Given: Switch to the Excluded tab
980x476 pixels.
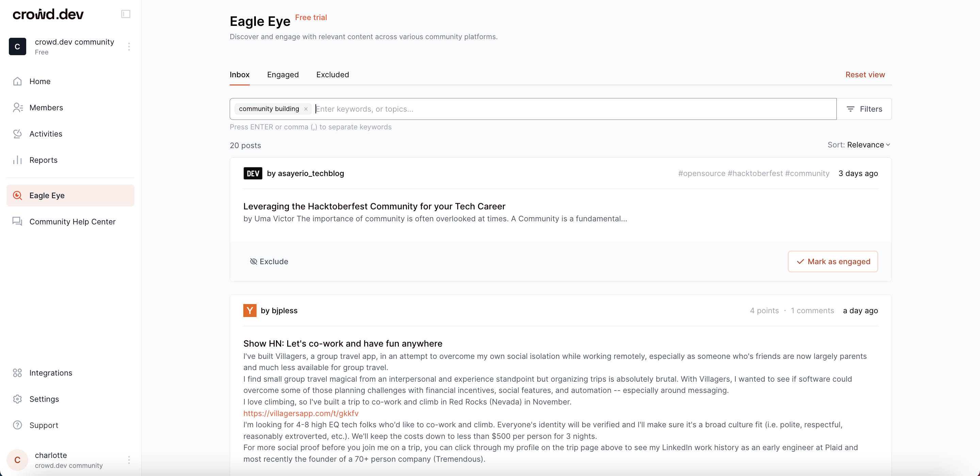Looking at the screenshot, I should point(332,75).
